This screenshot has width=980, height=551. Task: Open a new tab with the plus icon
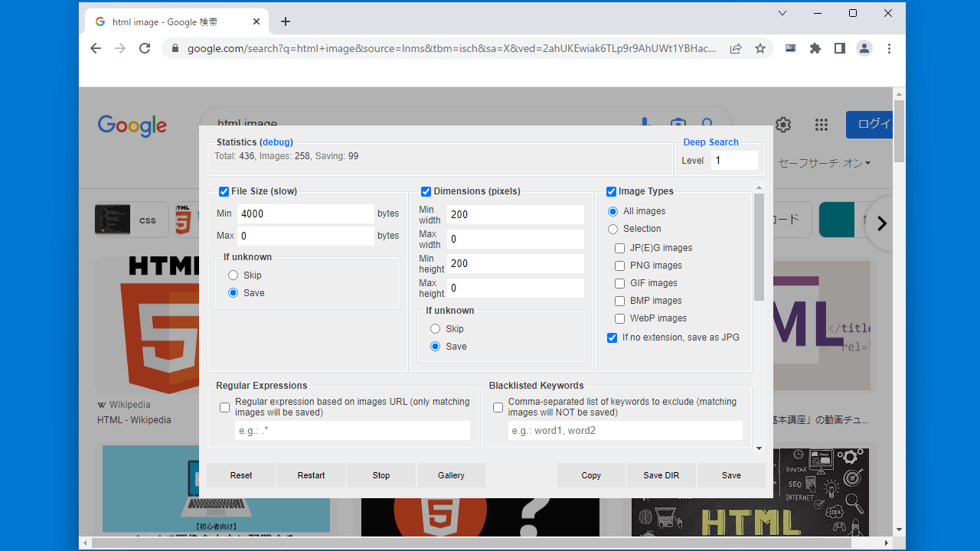point(286,21)
